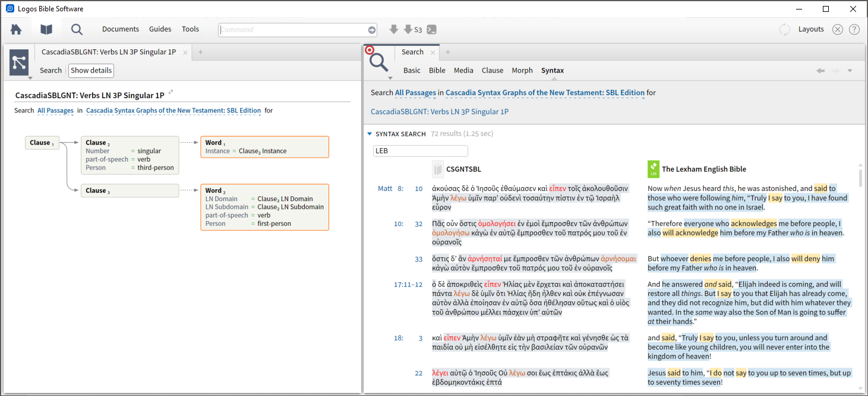Click the left panel Search button
The width and height of the screenshot is (868, 396).
click(x=50, y=70)
